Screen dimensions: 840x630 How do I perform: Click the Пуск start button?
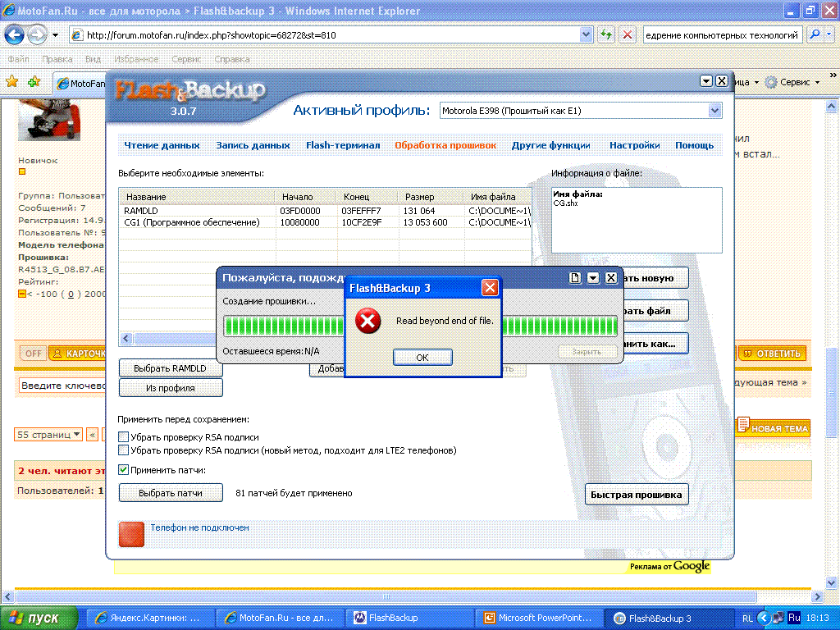point(39,618)
